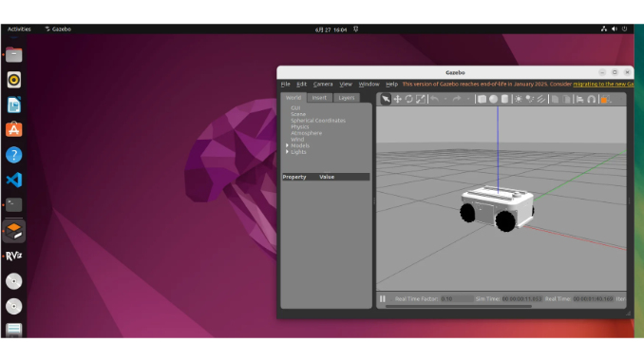Expand the Models tree node
Screen dimensions: 644x362
pos(287,145)
